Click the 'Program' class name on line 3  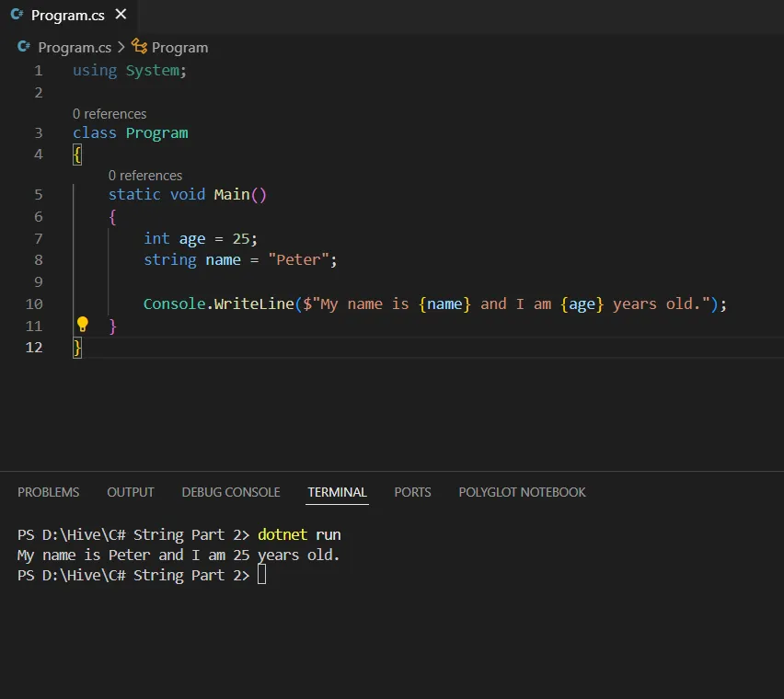(157, 133)
